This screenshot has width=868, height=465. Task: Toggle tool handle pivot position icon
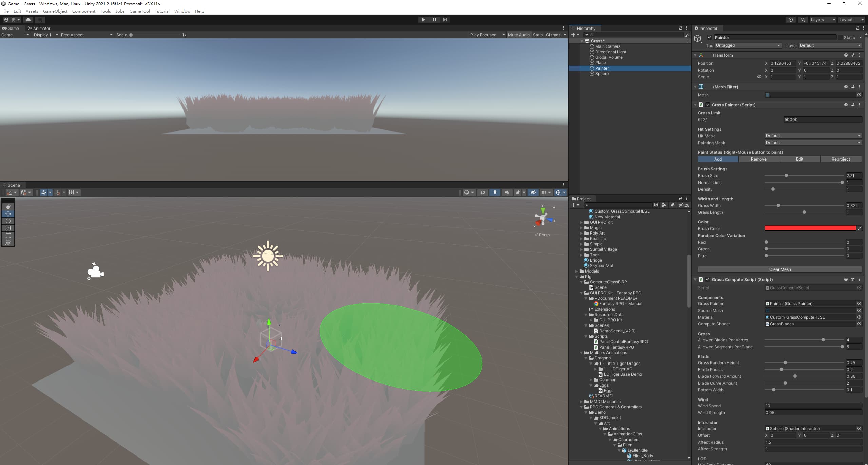click(x=12, y=192)
